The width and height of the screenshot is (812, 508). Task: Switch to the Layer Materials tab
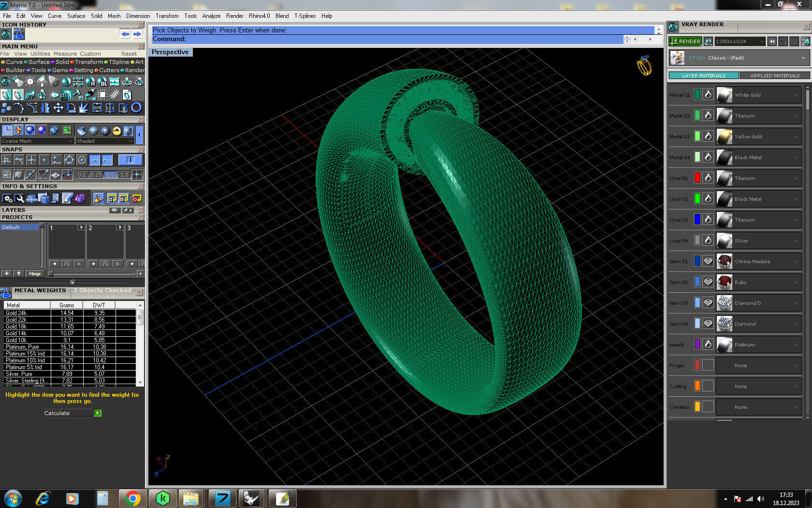[x=704, y=75]
